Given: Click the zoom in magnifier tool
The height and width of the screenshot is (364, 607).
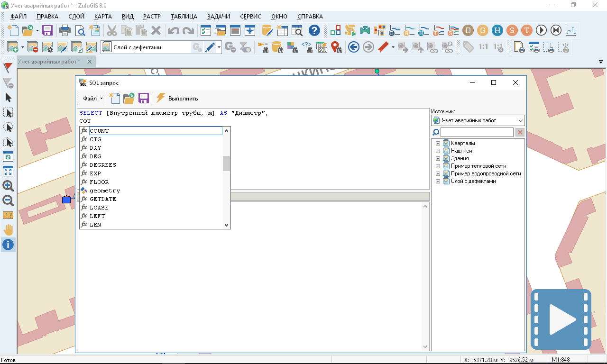Looking at the screenshot, I should click(8, 186).
